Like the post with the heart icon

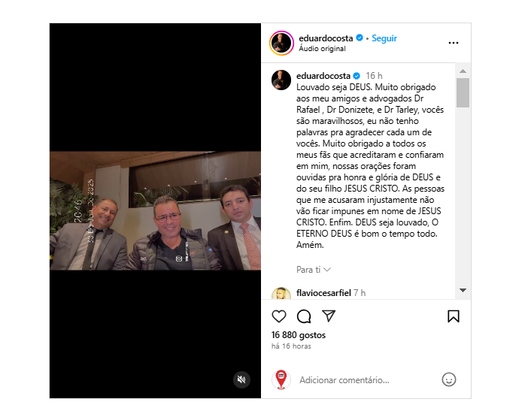279,316
